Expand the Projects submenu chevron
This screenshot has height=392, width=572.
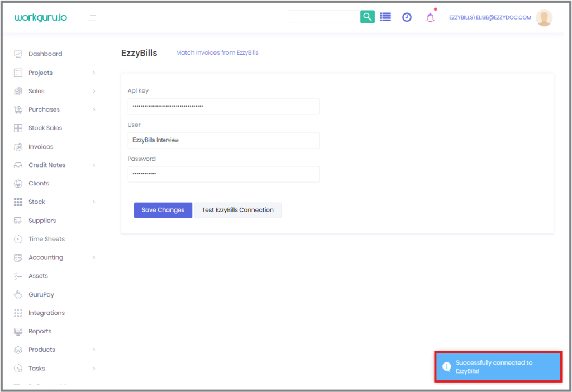(x=94, y=73)
